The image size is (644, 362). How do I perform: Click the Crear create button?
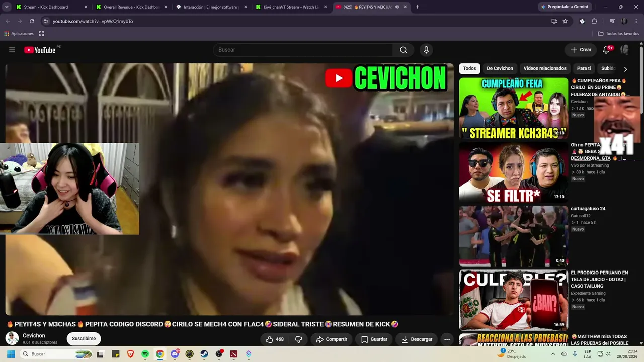click(581, 50)
